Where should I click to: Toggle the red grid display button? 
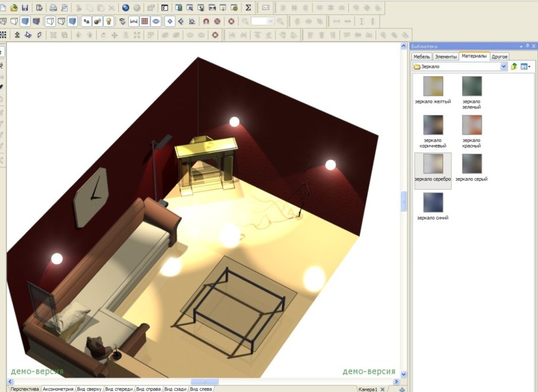point(145,21)
